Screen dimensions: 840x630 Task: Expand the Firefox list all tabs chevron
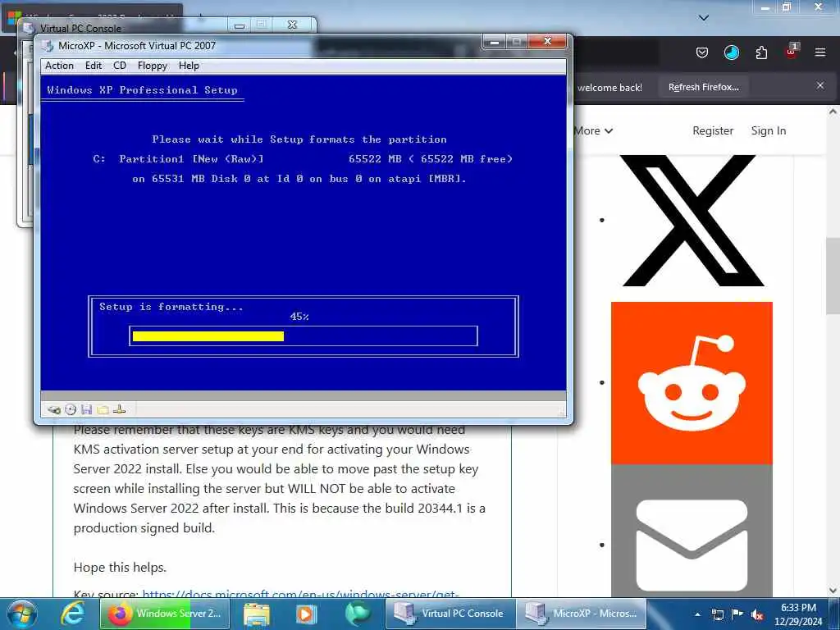(x=704, y=18)
